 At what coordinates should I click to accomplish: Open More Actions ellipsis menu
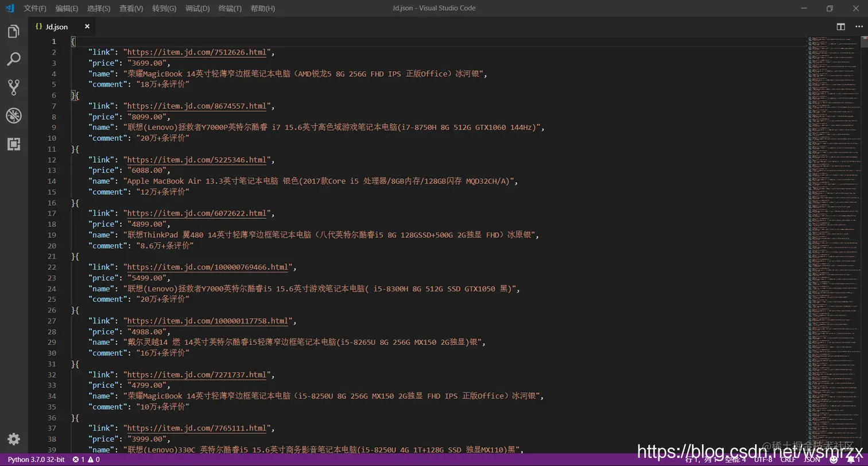pos(859,26)
